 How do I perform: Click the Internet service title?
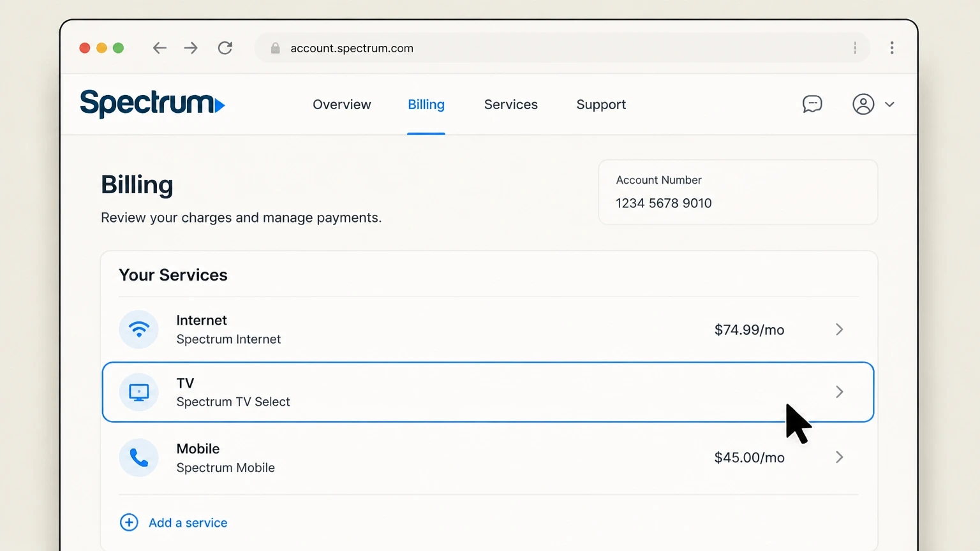tap(202, 320)
